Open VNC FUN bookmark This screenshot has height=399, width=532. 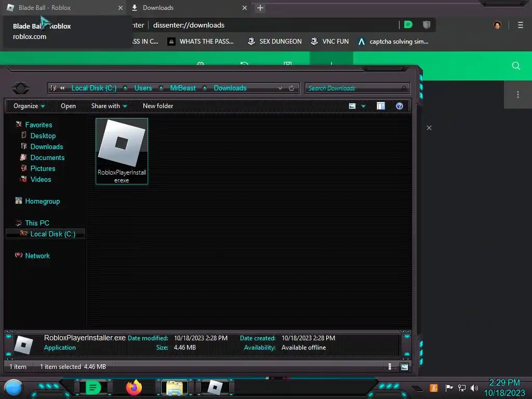coord(330,42)
